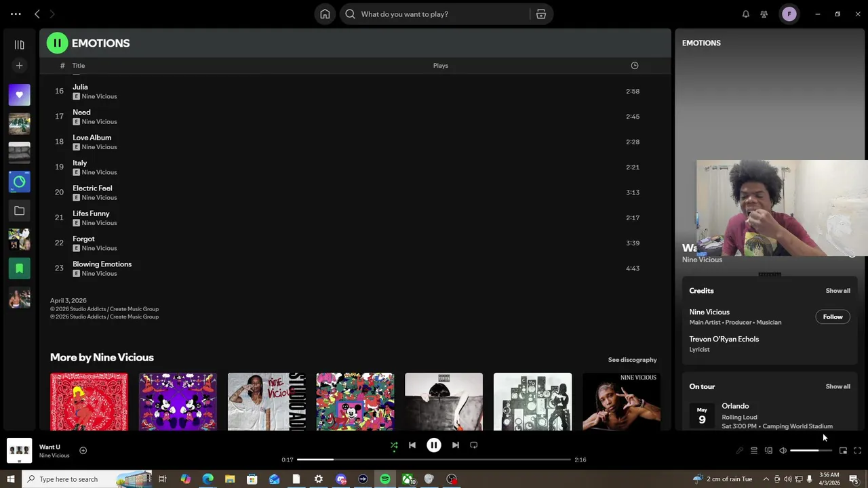868x488 pixels.
Task: Open Settings gear in taskbar
Action: tap(319, 479)
